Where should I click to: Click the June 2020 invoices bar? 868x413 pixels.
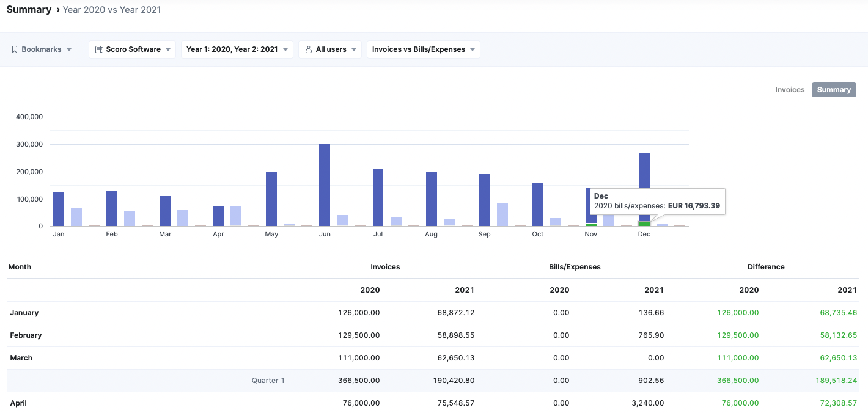click(x=325, y=185)
